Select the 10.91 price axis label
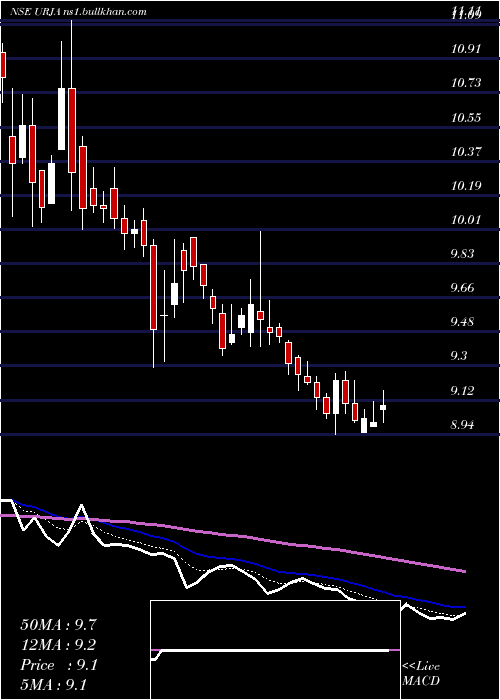The width and height of the screenshot is (500, 700). (x=466, y=49)
